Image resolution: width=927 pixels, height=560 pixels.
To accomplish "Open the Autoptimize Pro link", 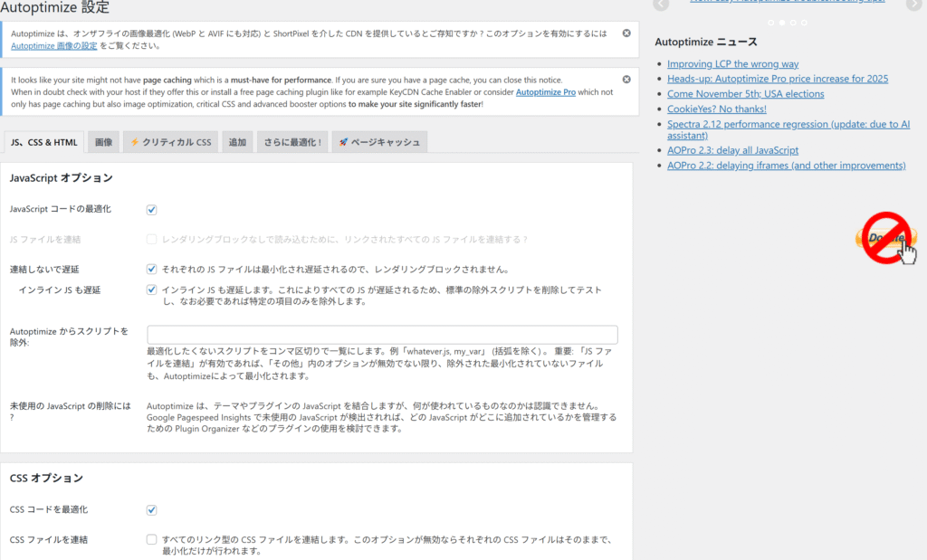I will click(546, 92).
